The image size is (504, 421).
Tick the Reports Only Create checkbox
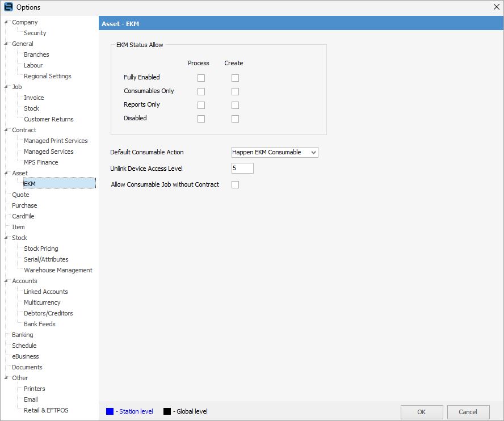(235, 106)
